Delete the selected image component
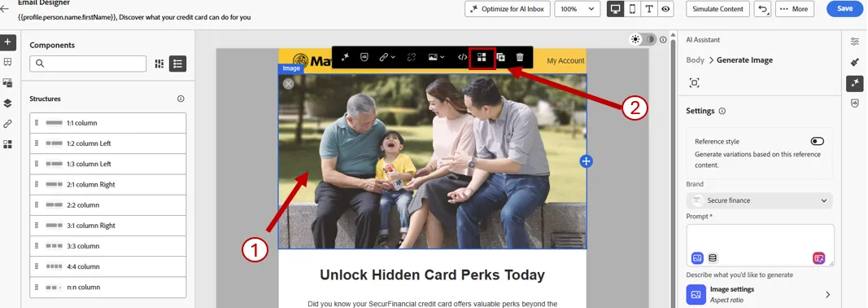Viewport: 868px width, 308px height. pos(520,56)
